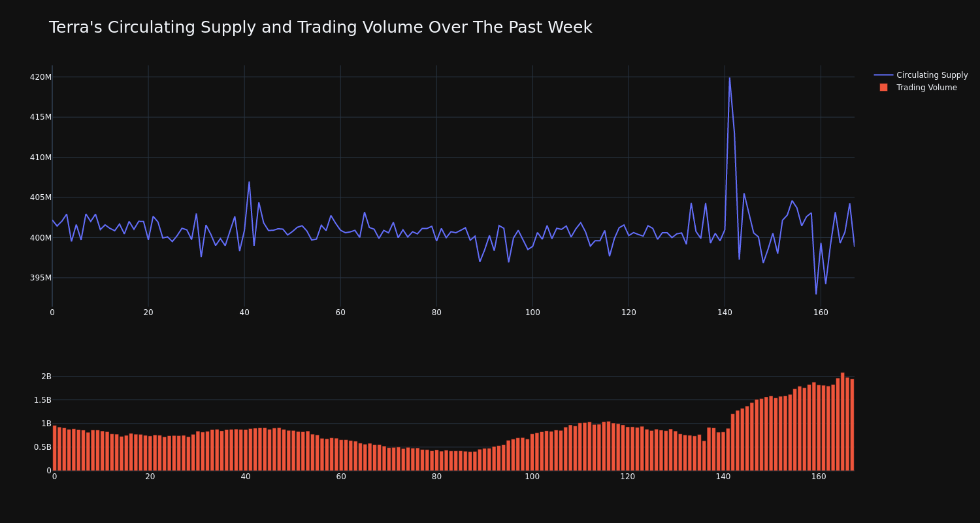Click the 415M y-axis label

click(41, 117)
